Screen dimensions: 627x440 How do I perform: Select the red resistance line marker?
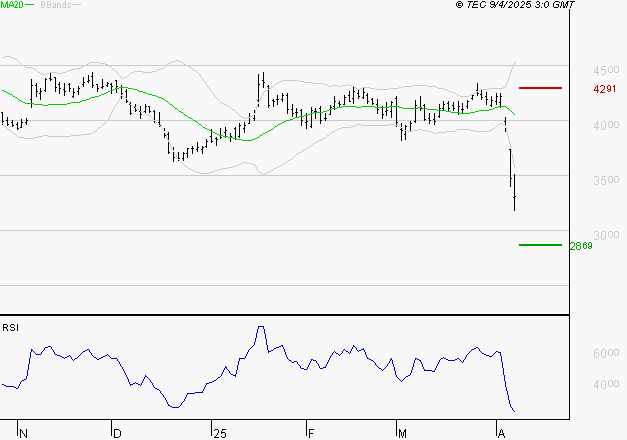tap(541, 88)
